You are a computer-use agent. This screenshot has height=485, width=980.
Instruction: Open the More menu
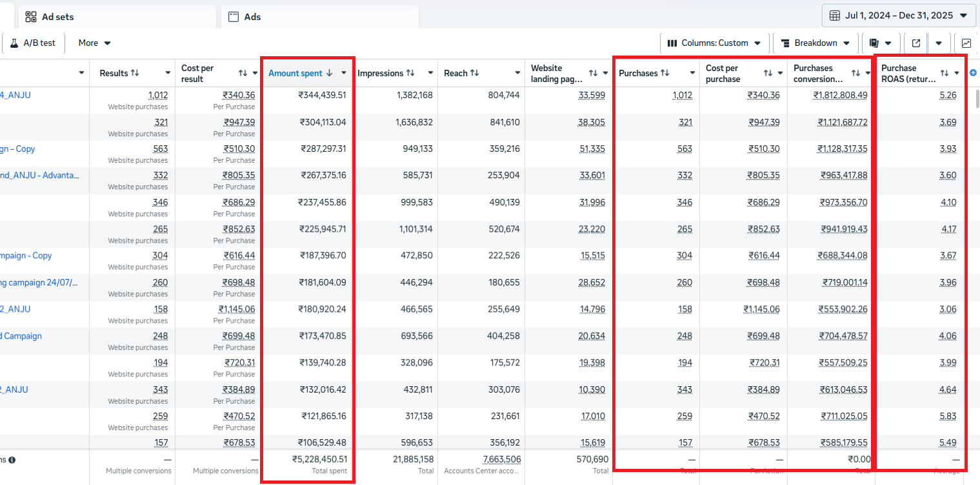(x=94, y=43)
